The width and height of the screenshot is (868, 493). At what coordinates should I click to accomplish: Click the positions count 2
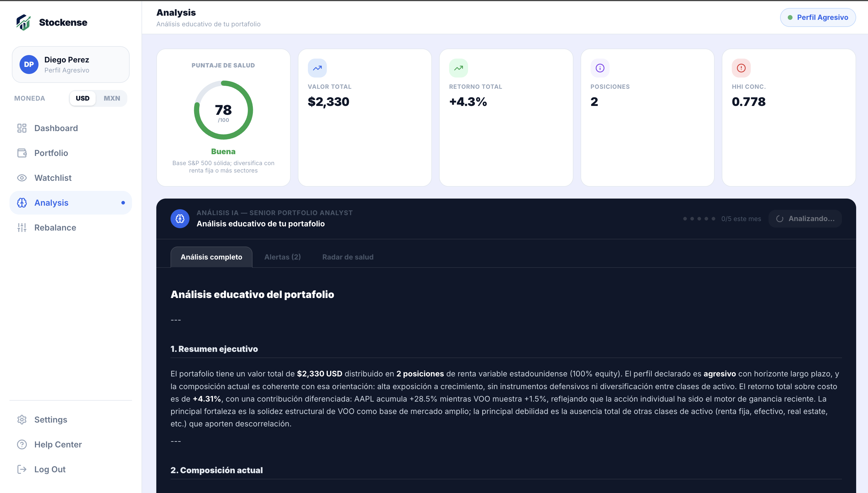coord(594,101)
